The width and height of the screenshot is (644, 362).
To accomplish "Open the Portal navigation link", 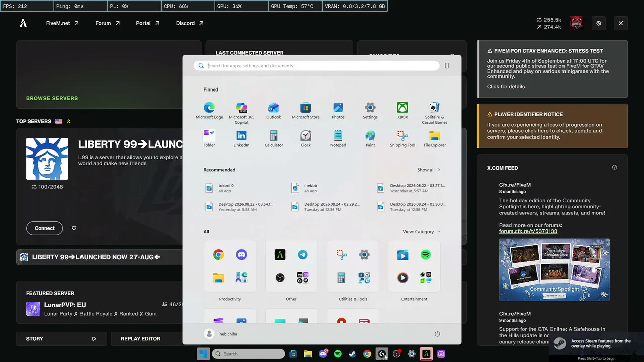I will (148, 23).
